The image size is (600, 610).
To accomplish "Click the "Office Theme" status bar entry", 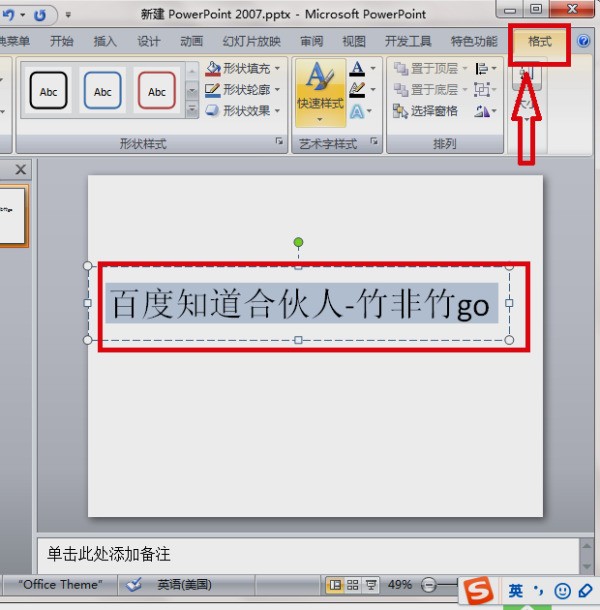I will point(60,585).
